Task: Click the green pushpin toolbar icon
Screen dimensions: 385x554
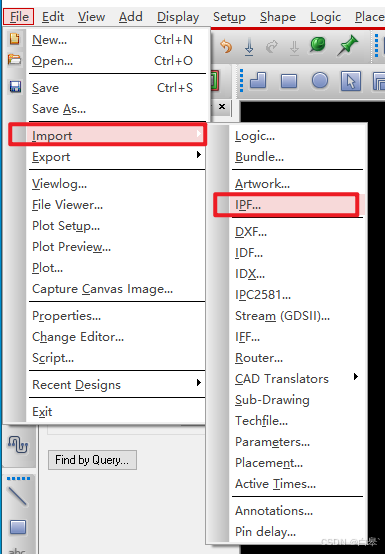Action: click(347, 46)
